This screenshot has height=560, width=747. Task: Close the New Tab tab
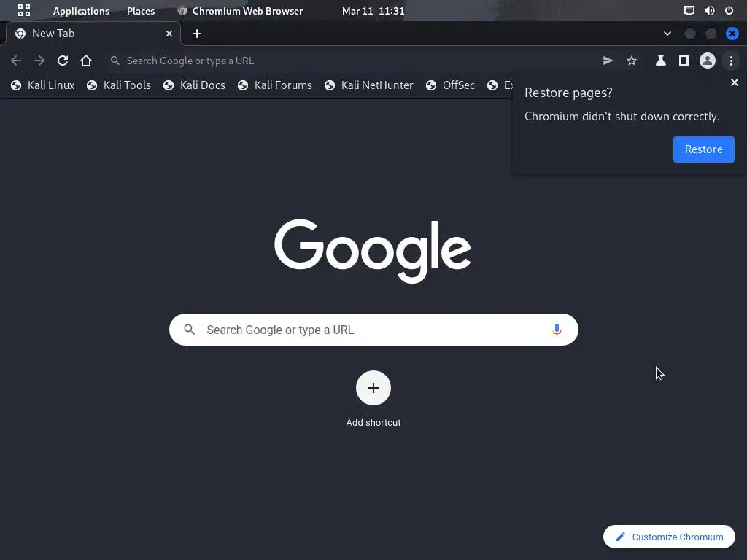tap(169, 34)
